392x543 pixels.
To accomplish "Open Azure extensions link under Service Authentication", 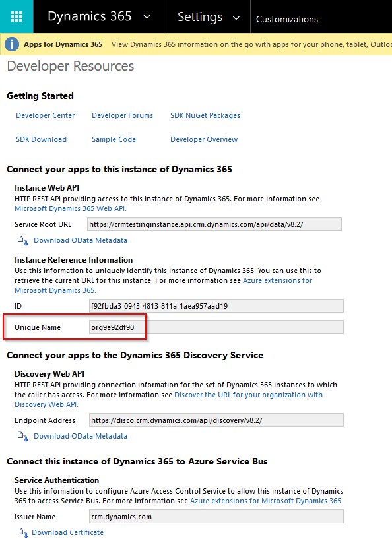I will pos(265,501).
